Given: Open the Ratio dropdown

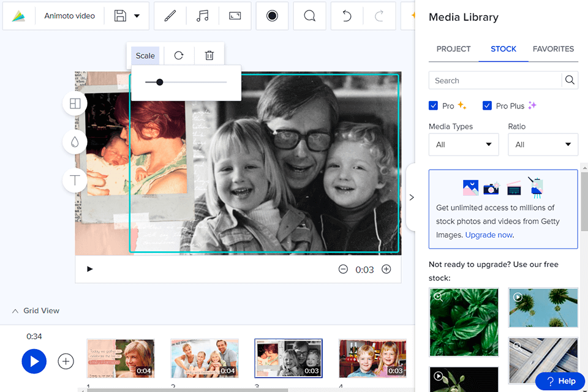Looking at the screenshot, I should (x=543, y=145).
